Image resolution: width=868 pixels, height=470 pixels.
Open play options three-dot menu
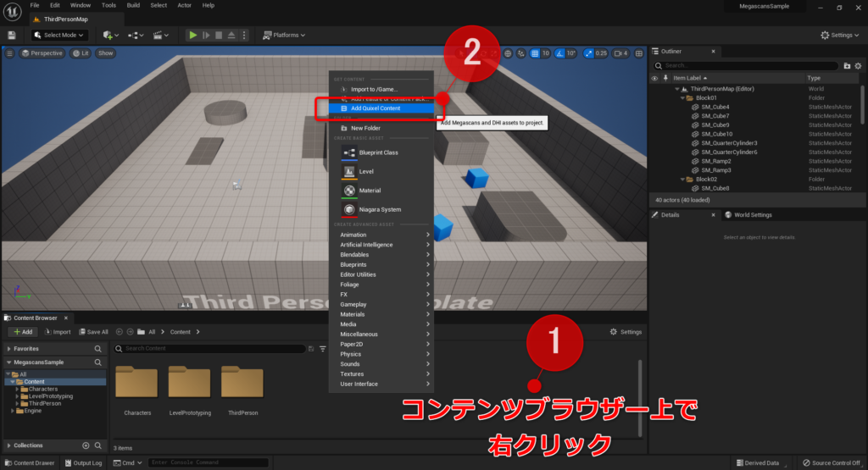(x=244, y=35)
